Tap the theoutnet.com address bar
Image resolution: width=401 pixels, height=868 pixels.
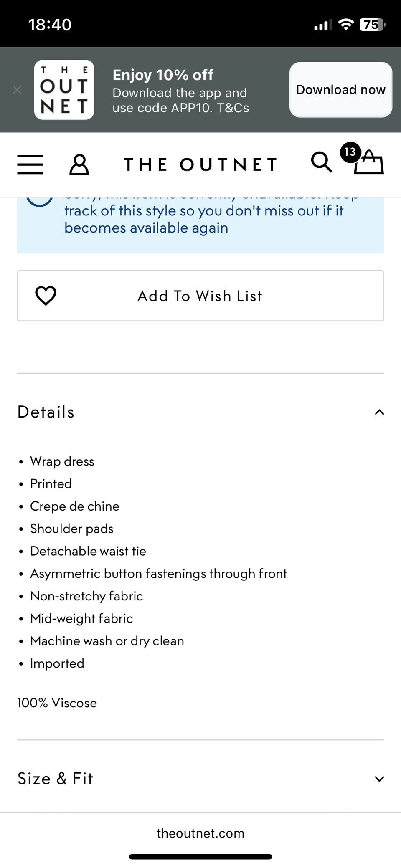(x=200, y=833)
